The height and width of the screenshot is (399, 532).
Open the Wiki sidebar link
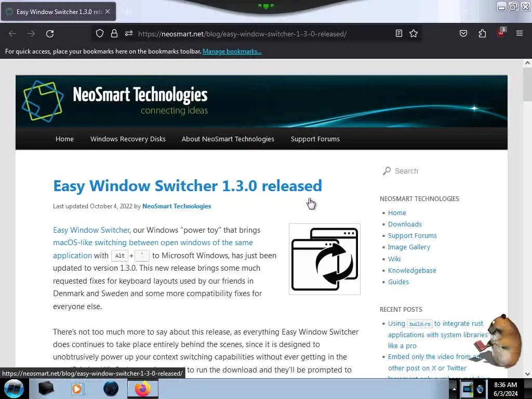[394, 259]
